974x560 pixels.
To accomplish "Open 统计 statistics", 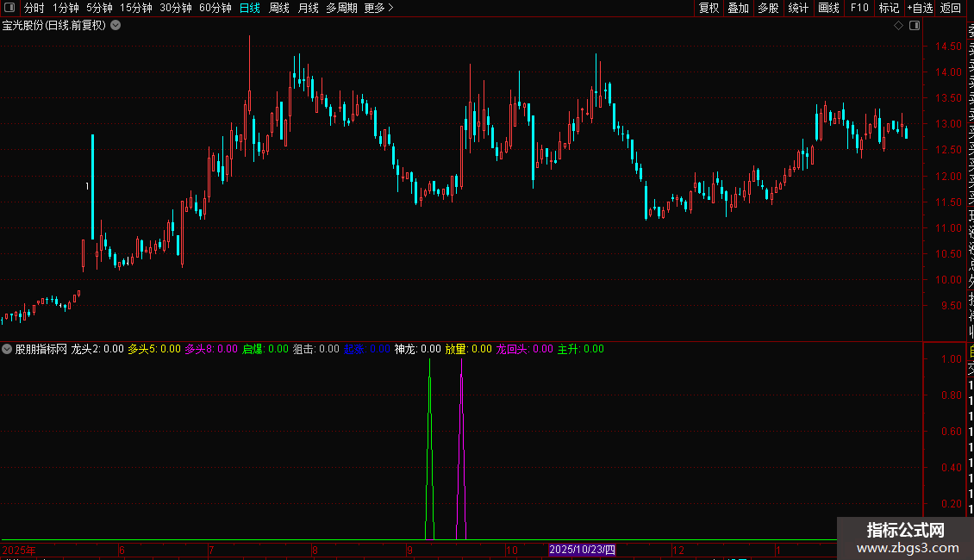I will coord(798,8).
